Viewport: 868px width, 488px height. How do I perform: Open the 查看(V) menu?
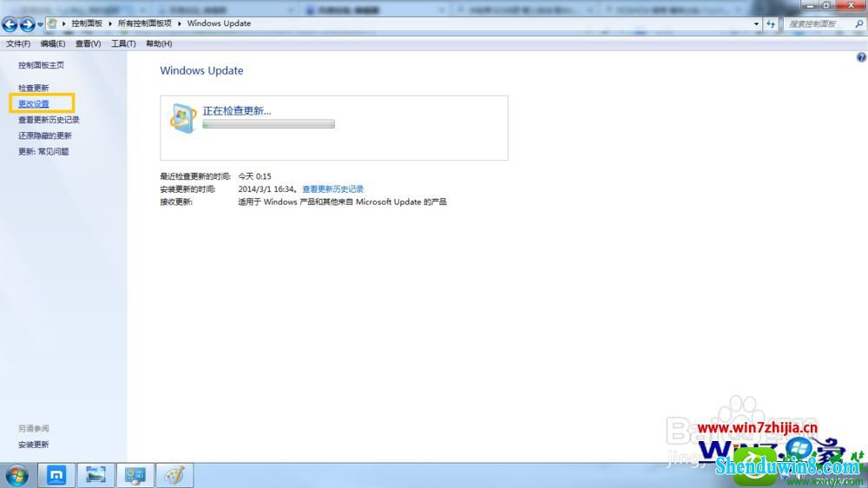coord(88,43)
